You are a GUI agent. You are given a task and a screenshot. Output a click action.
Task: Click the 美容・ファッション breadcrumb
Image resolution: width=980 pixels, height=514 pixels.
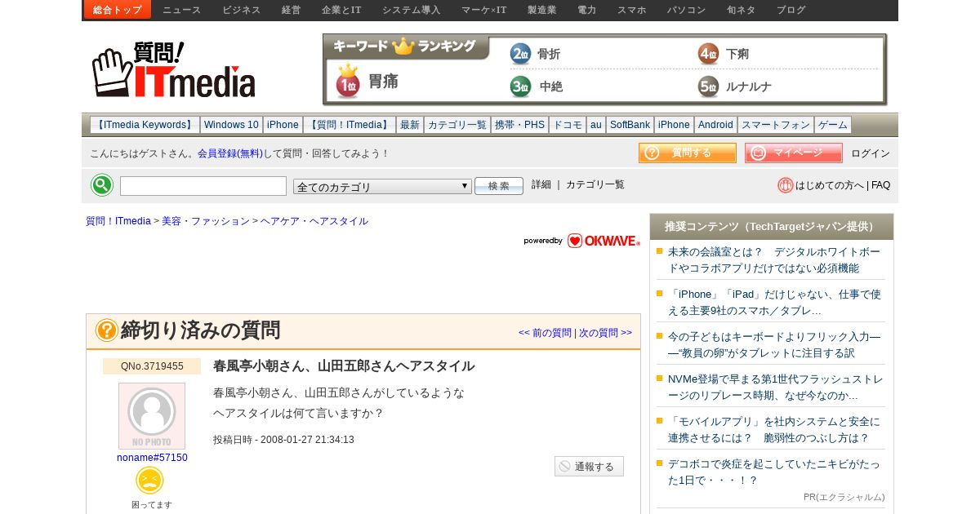point(206,221)
